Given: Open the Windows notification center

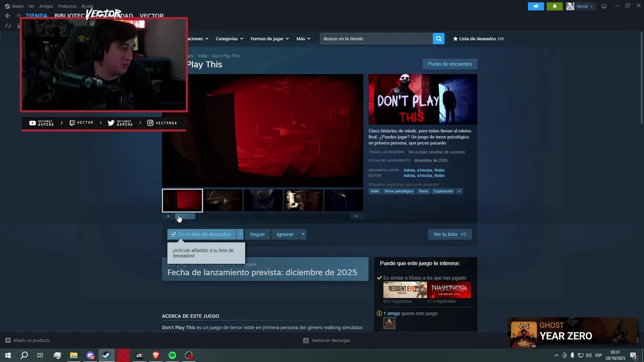Looking at the screenshot, I should tap(633, 355).
